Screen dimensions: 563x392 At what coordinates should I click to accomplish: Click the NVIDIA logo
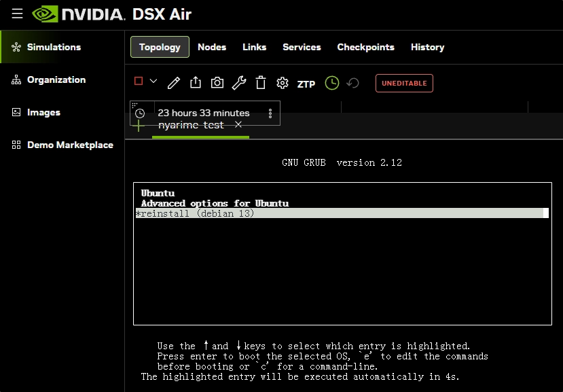[78, 14]
